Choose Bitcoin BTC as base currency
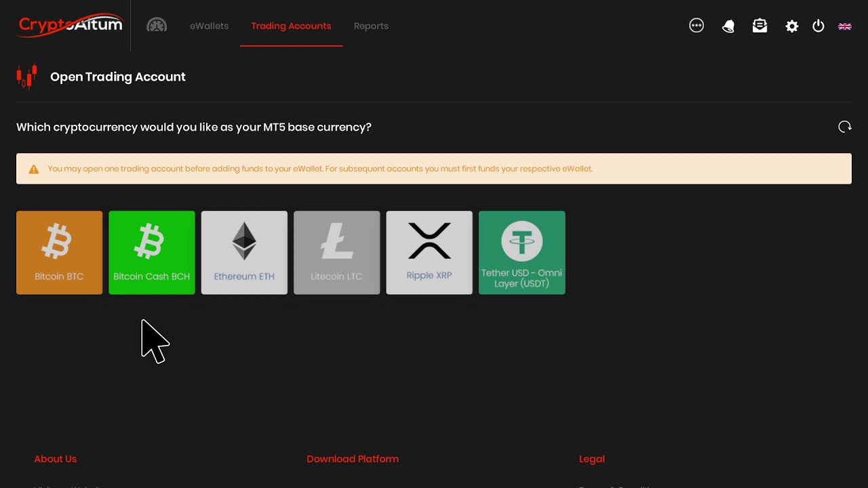The image size is (868, 488). (59, 252)
